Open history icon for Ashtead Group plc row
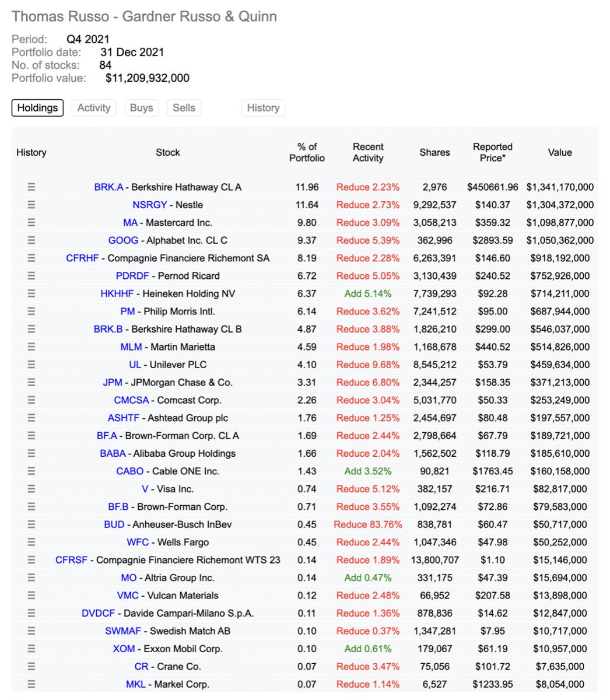Image resolution: width=610 pixels, height=700 pixels. point(31,418)
